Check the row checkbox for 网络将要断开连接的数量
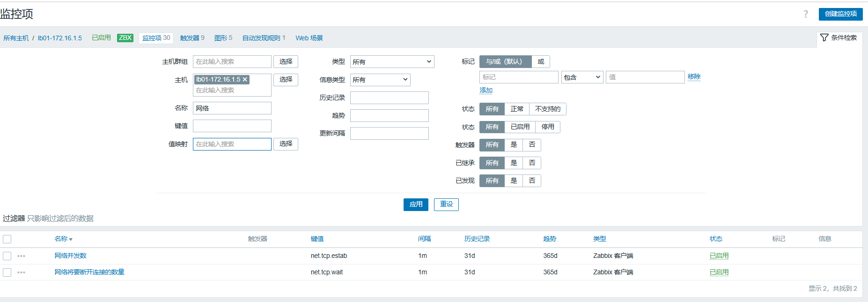The image size is (868, 302). coord(7,272)
